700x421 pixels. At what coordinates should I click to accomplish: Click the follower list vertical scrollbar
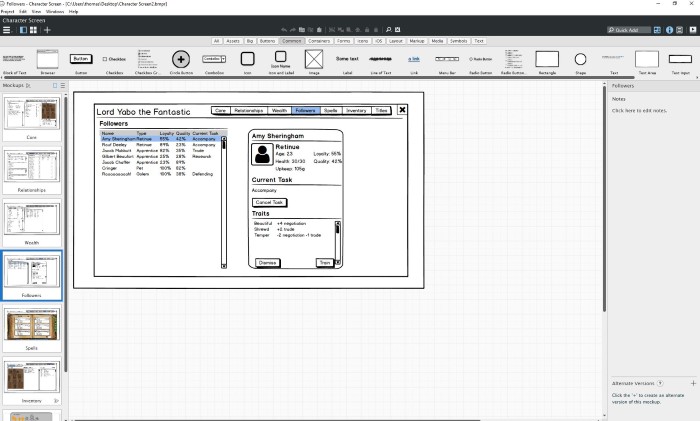(224, 202)
